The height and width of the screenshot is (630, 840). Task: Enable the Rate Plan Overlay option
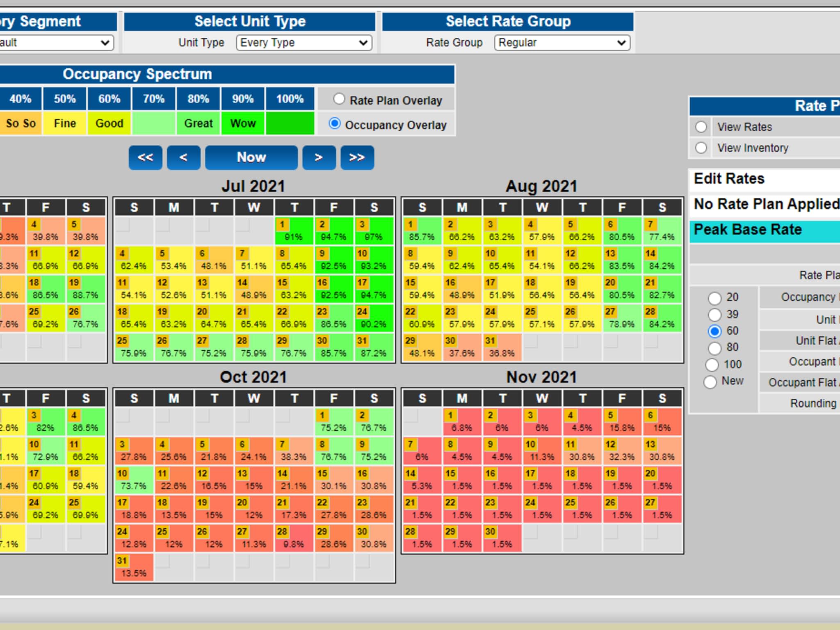click(x=339, y=99)
